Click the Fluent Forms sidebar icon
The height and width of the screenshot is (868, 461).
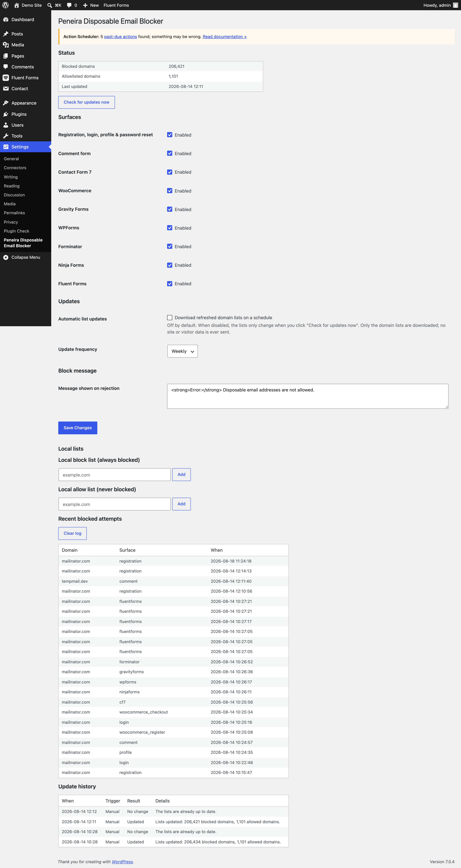(6, 78)
